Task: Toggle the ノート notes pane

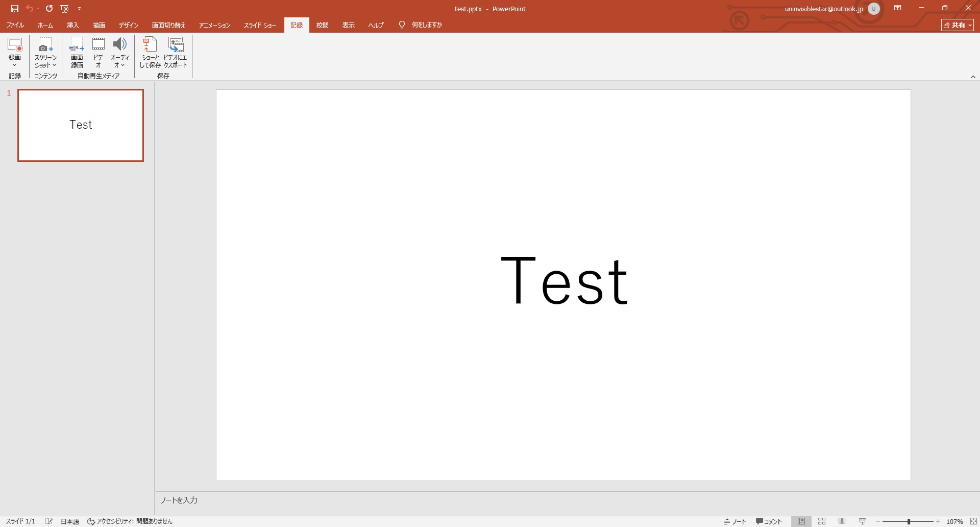Action: pos(735,521)
